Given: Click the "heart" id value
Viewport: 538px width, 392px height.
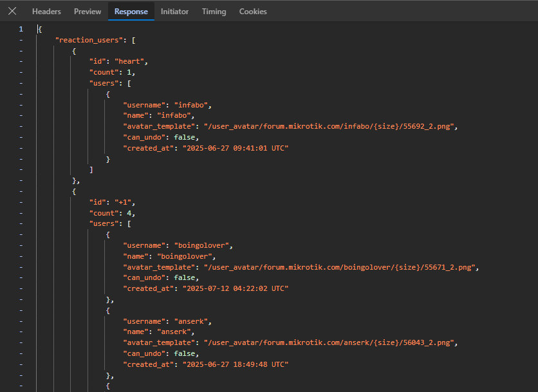Looking at the screenshot, I should pyautogui.click(x=129, y=61).
